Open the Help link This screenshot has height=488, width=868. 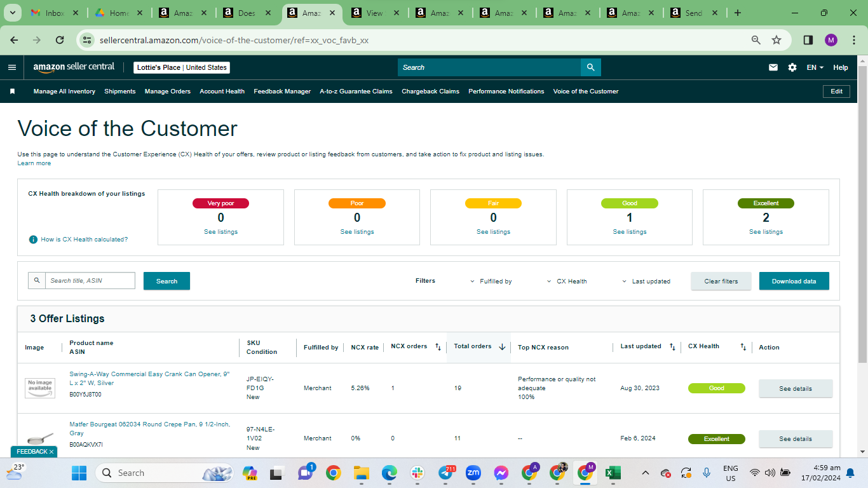pyautogui.click(x=841, y=67)
